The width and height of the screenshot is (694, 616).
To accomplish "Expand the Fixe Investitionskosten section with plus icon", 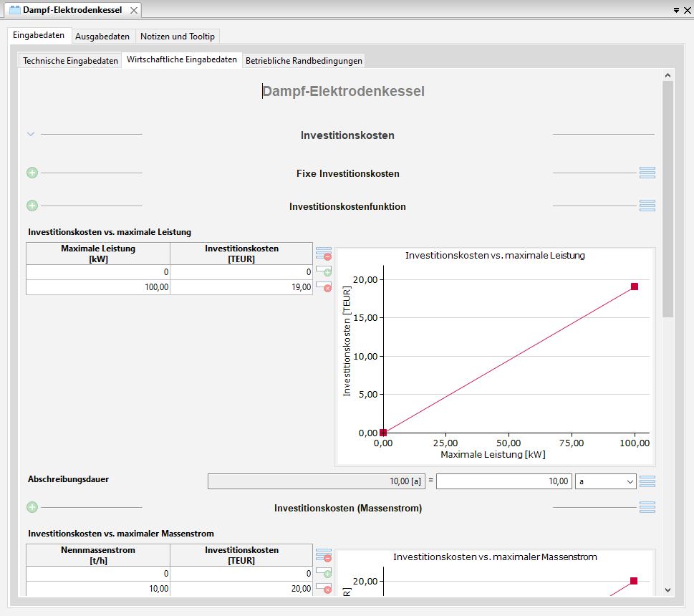I will (x=32, y=173).
